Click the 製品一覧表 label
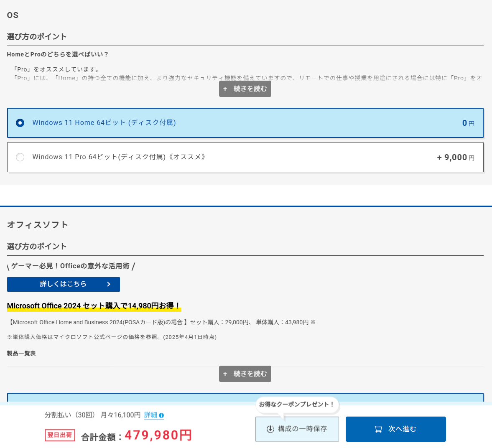 [21, 353]
